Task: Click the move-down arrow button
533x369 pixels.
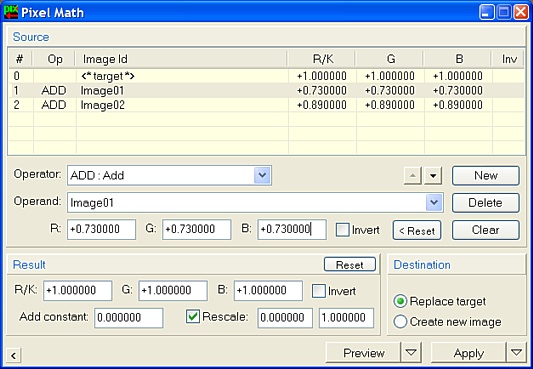Action: (x=433, y=176)
